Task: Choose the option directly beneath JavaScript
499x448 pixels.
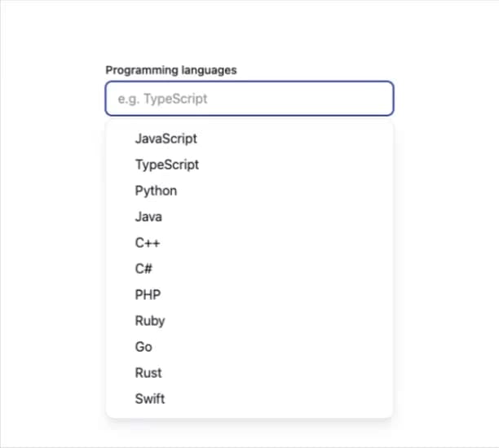Action: pyautogui.click(x=249, y=165)
